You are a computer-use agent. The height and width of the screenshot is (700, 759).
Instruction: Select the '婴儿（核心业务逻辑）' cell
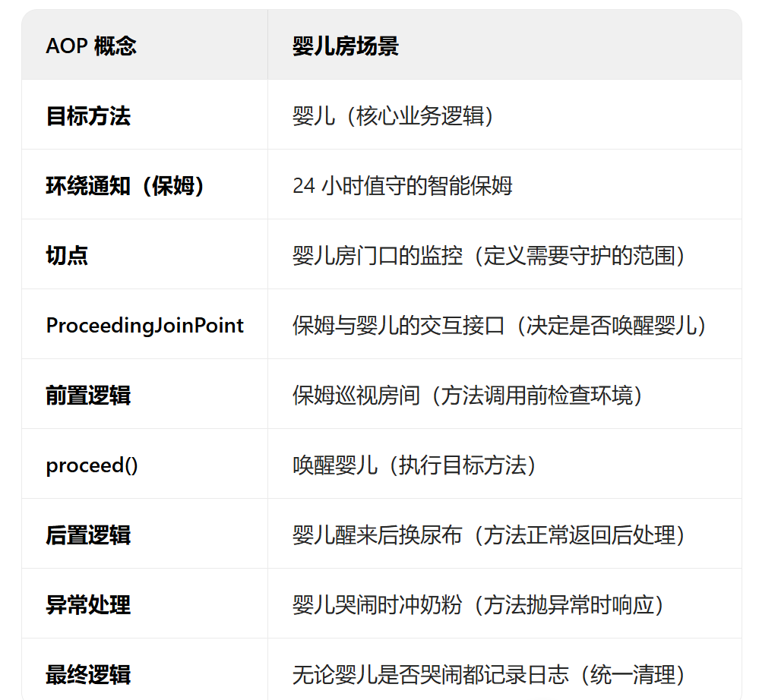click(x=505, y=115)
